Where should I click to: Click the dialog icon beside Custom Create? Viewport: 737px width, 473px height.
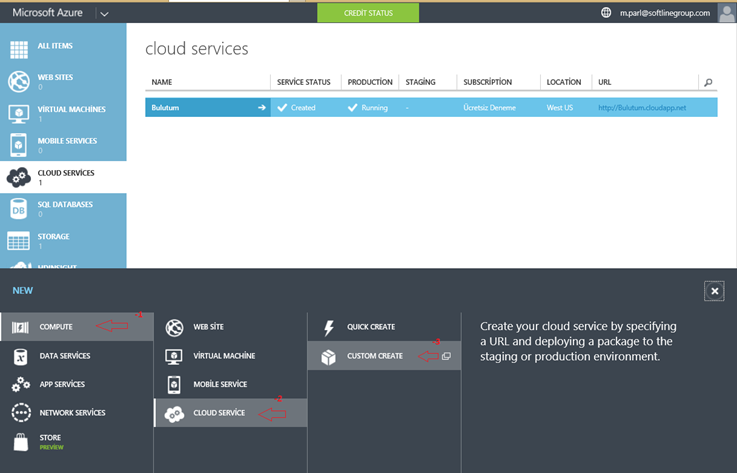[447, 356]
